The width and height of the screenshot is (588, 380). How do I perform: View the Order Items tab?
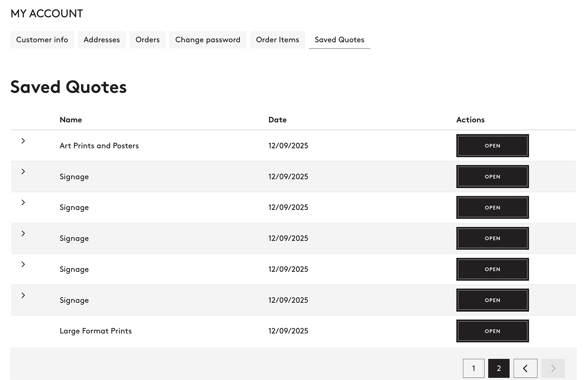point(277,40)
